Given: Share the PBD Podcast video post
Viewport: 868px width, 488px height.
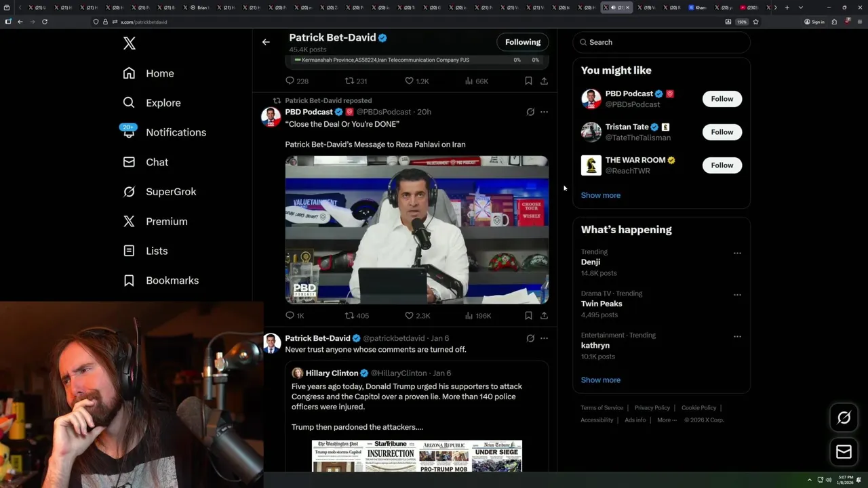Looking at the screenshot, I should coord(544,316).
